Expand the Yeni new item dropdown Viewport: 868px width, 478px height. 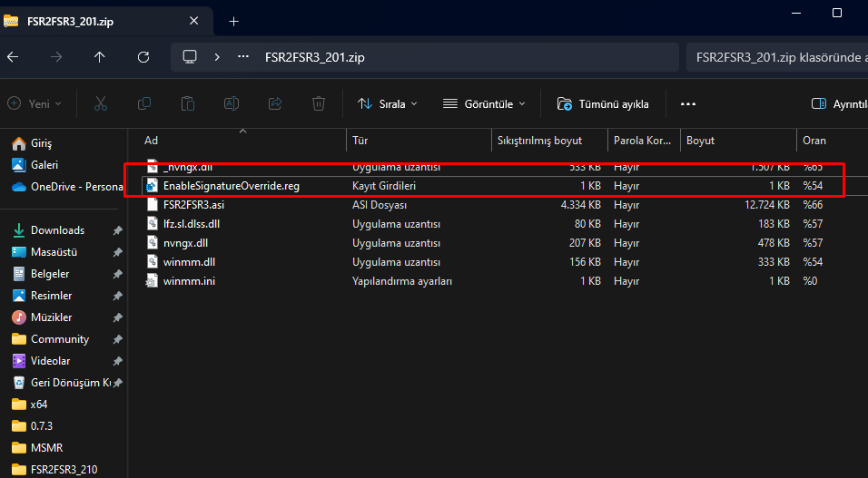[35, 103]
